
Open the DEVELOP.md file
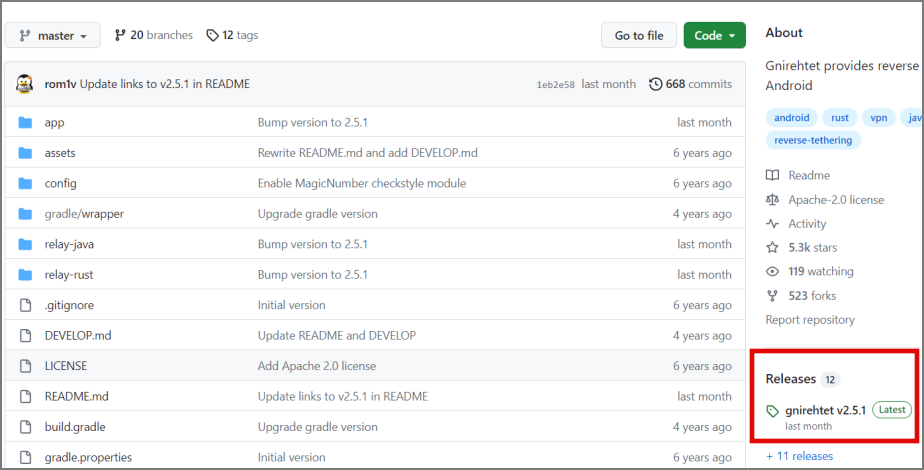point(78,336)
